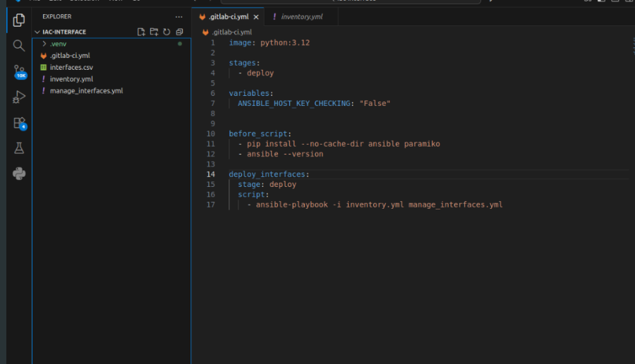Open the Explorer view in activity bar
This screenshot has height=364, width=635.
(x=18, y=20)
